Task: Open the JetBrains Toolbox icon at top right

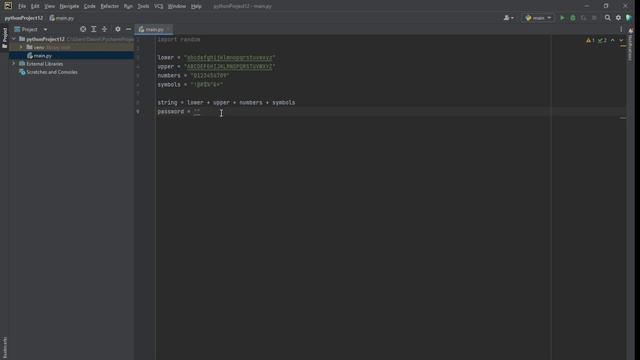Action: pos(629,18)
